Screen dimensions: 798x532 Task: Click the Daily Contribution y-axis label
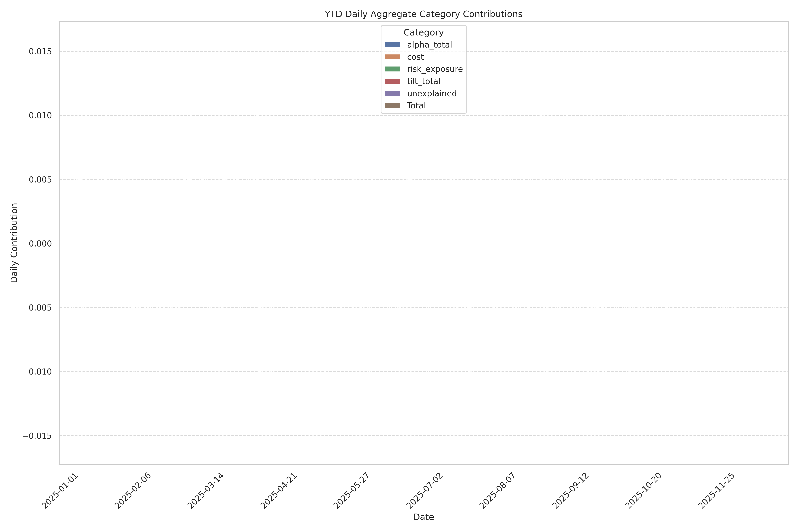coord(14,243)
